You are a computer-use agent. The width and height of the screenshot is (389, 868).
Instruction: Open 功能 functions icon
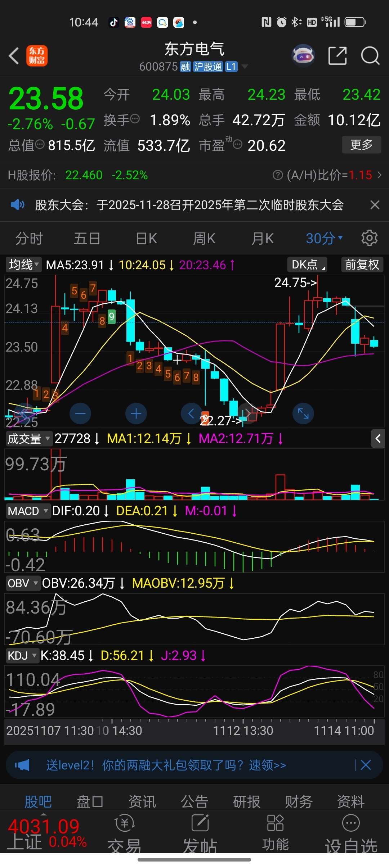(276, 833)
